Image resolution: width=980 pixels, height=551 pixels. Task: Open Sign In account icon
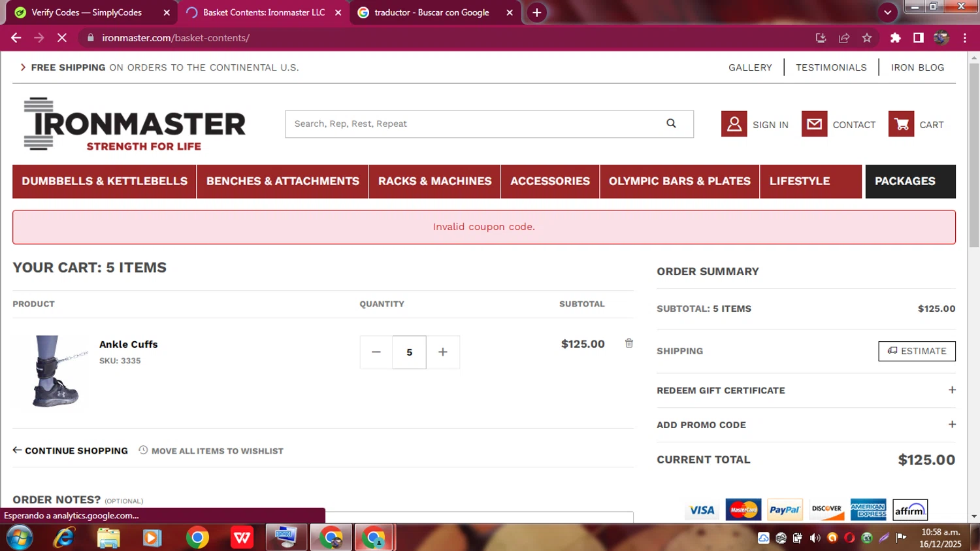tap(734, 124)
